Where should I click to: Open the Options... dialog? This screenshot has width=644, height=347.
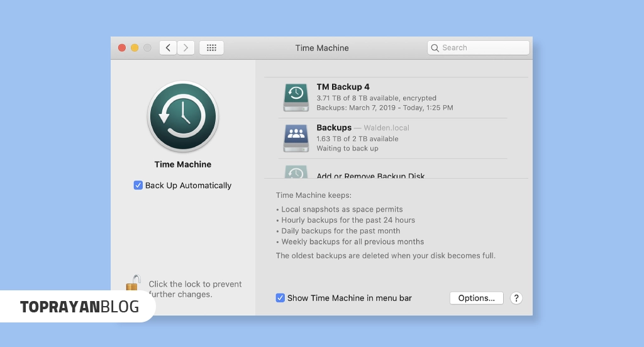[x=477, y=298]
